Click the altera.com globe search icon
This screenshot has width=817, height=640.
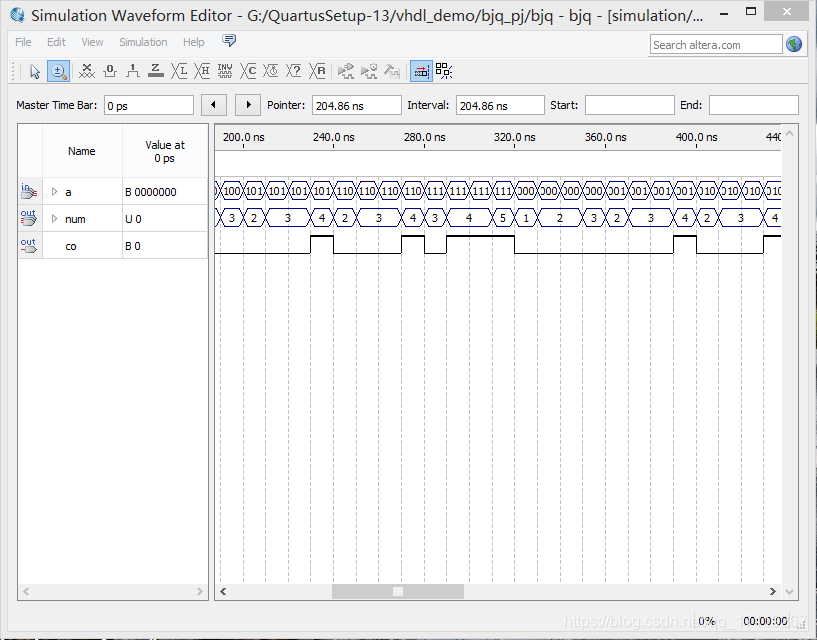(794, 45)
